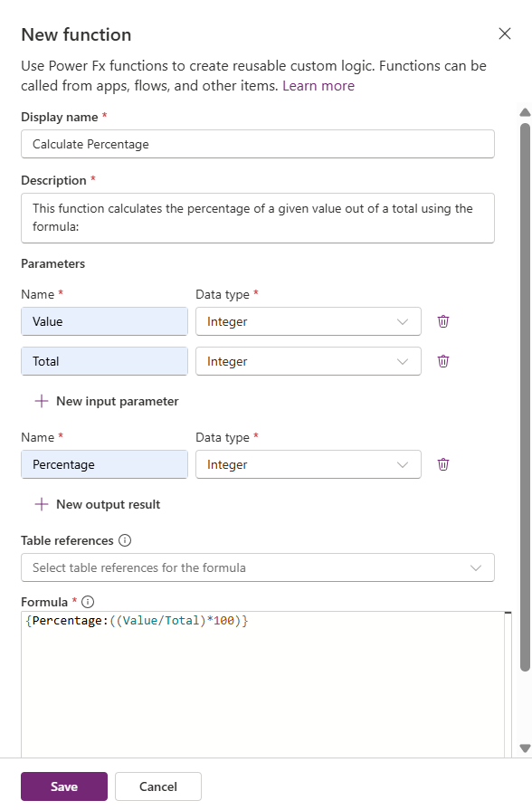Click the Display name text field
Image resolution: width=532 pixels, height=810 pixels.
pyautogui.click(x=258, y=144)
